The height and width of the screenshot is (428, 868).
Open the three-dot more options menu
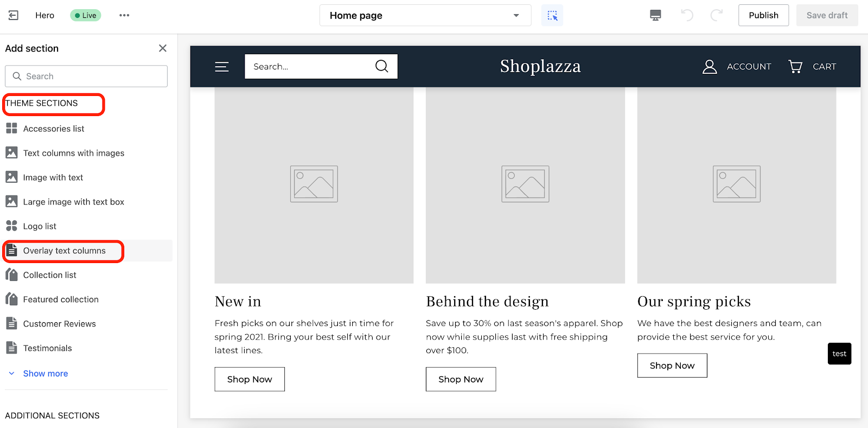click(x=124, y=15)
